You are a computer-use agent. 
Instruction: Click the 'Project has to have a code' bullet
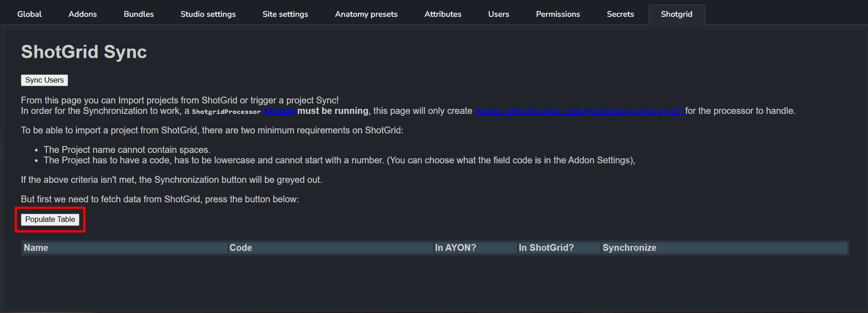(x=339, y=160)
